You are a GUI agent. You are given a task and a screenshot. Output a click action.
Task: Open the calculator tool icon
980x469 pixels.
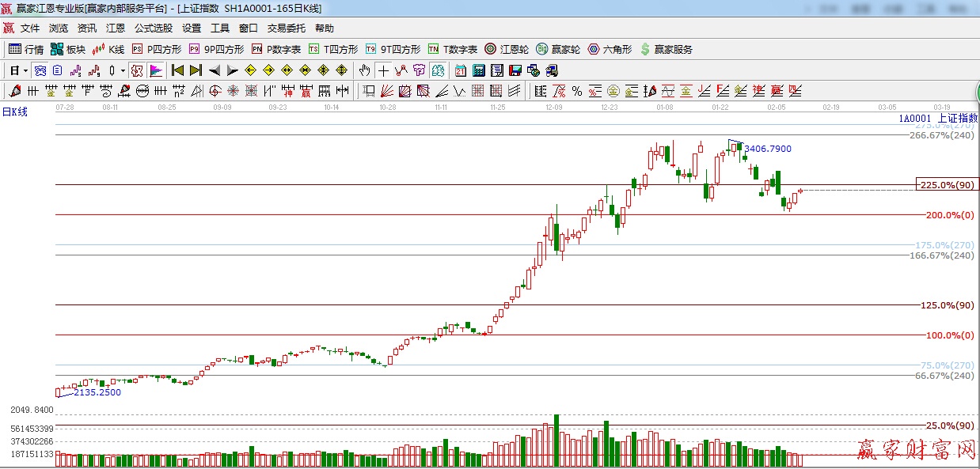(x=479, y=70)
